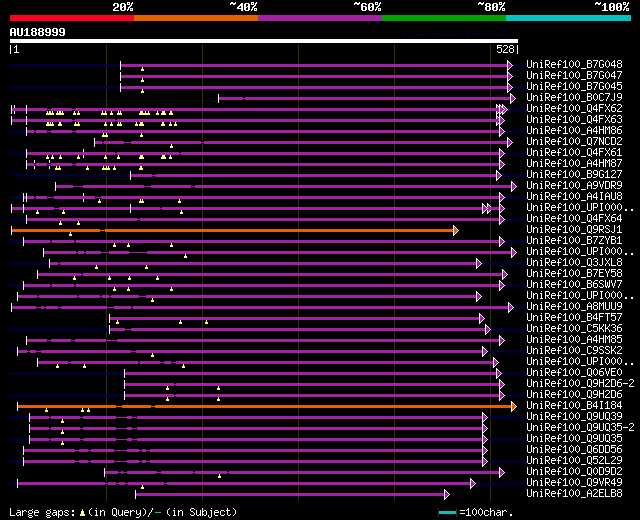The width and height of the screenshot is (640, 520).
Task: Select the AU188999 query name
Action: [38, 32]
